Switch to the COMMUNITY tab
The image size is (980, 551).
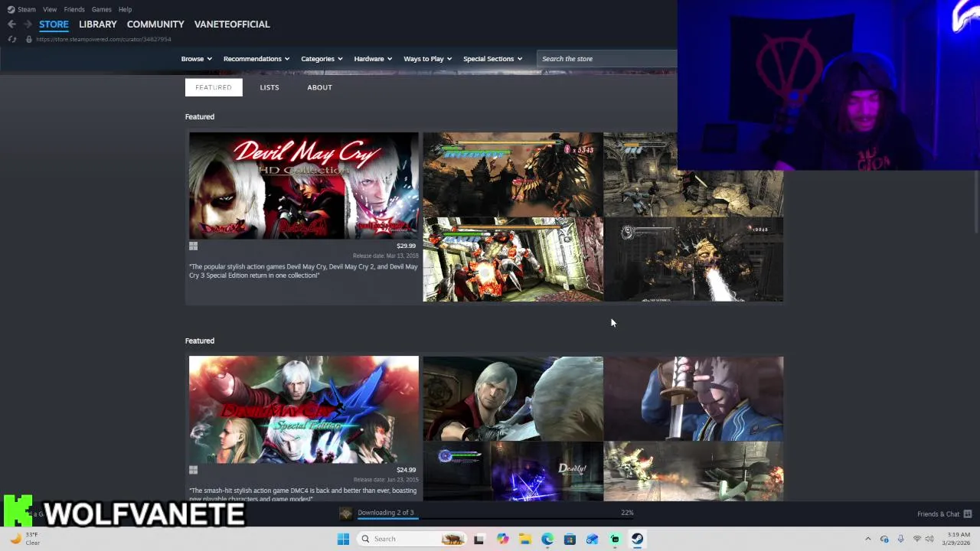coord(155,24)
